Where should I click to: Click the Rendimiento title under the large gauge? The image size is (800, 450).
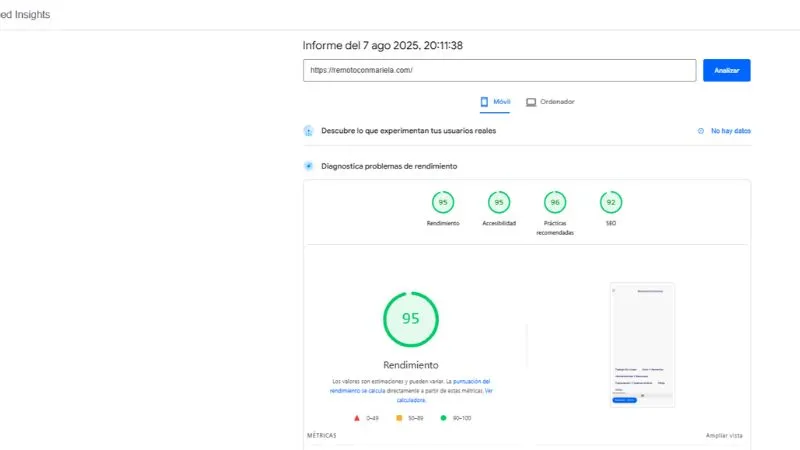point(411,365)
